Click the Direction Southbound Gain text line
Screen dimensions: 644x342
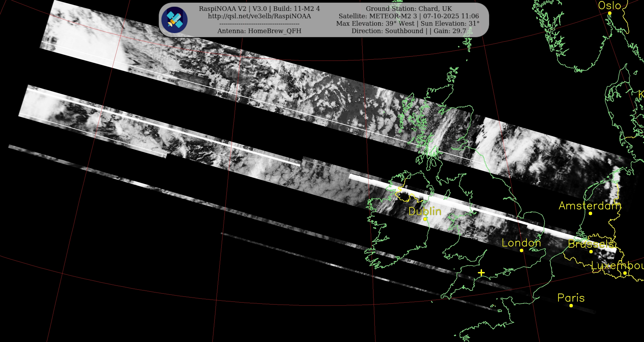pos(409,31)
